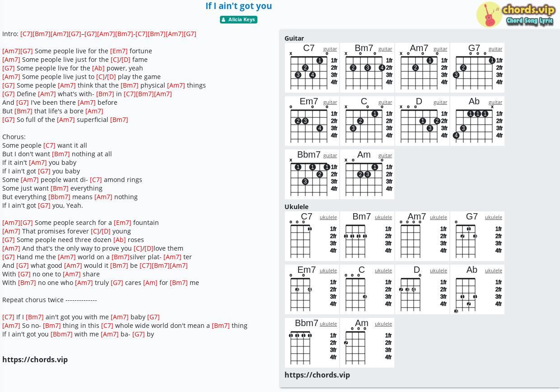Viewport: 560px width, 392px height.
Task: Select the guitar D chord diagram
Action: point(422,121)
